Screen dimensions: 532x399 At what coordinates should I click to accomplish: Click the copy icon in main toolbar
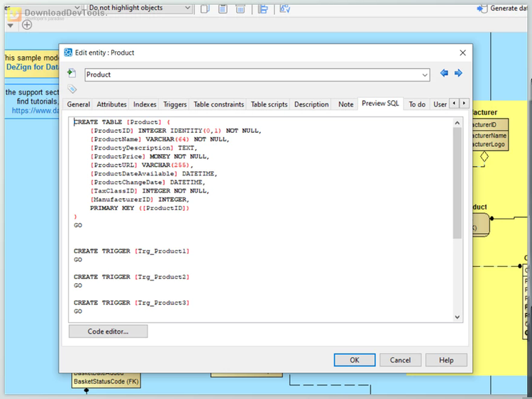(x=204, y=8)
